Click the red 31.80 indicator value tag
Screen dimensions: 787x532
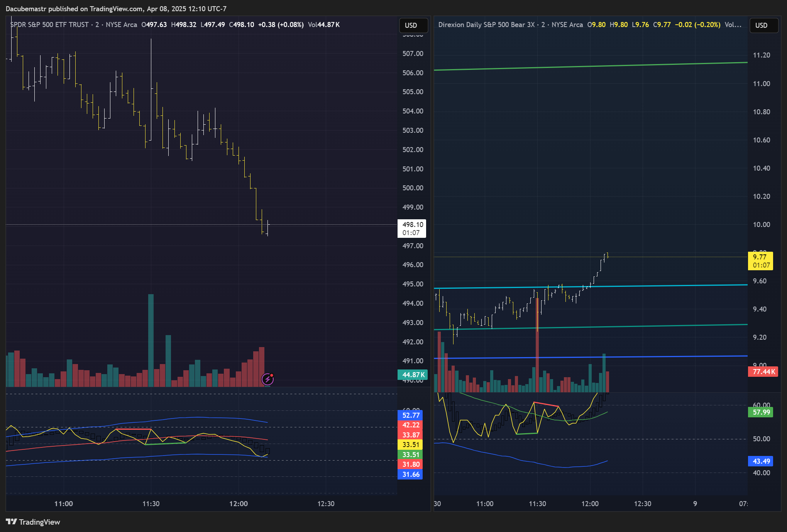[x=410, y=464]
